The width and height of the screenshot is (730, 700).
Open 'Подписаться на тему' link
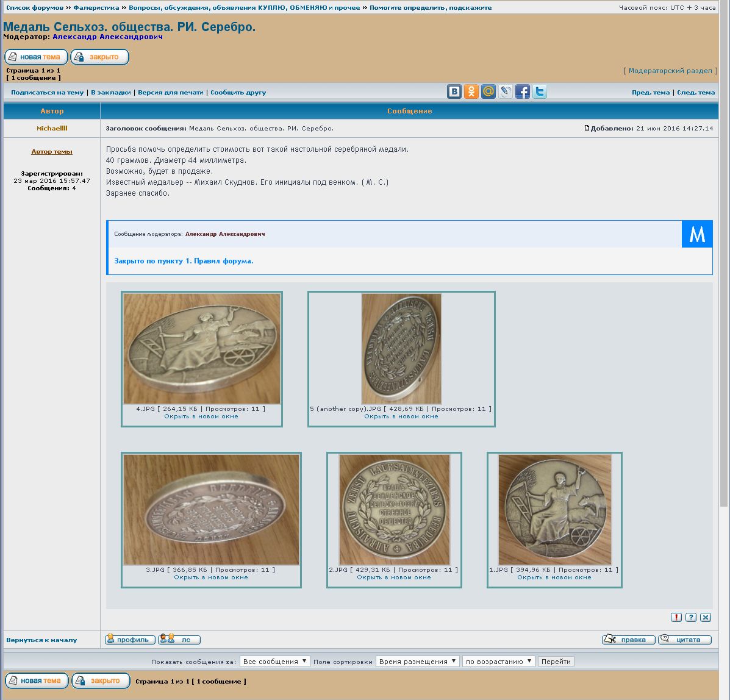47,93
